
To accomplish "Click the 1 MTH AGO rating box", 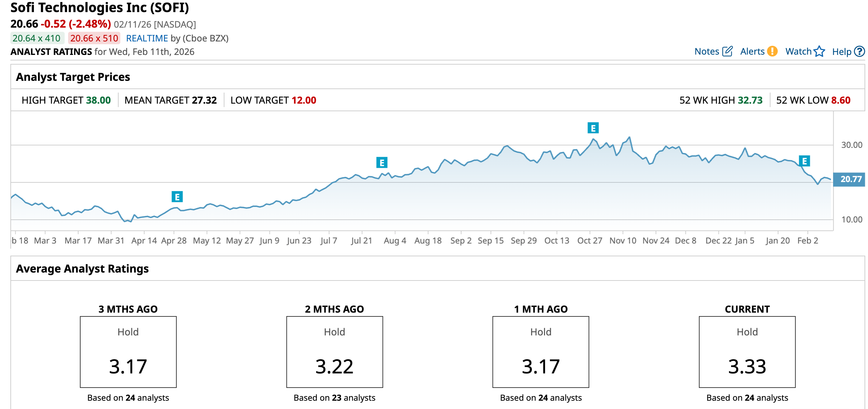I will pyautogui.click(x=541, y=352).
